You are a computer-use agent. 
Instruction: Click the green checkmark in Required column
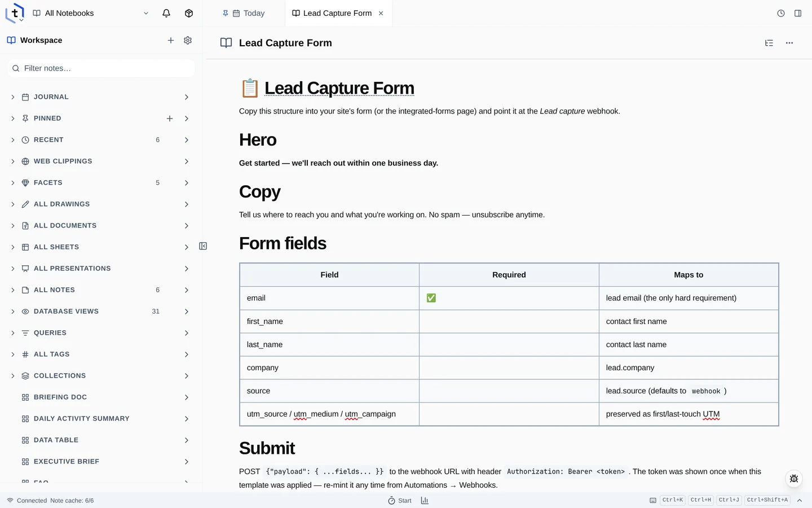click(x=431, y=298)
